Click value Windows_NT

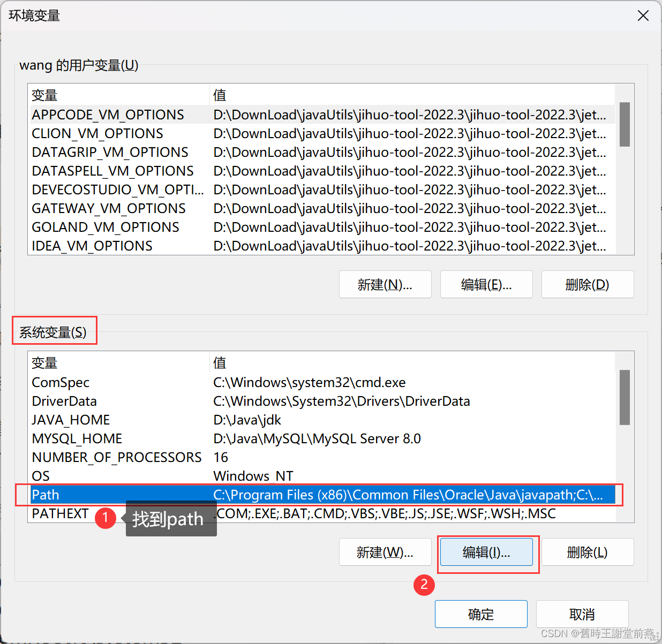[253, 476]
